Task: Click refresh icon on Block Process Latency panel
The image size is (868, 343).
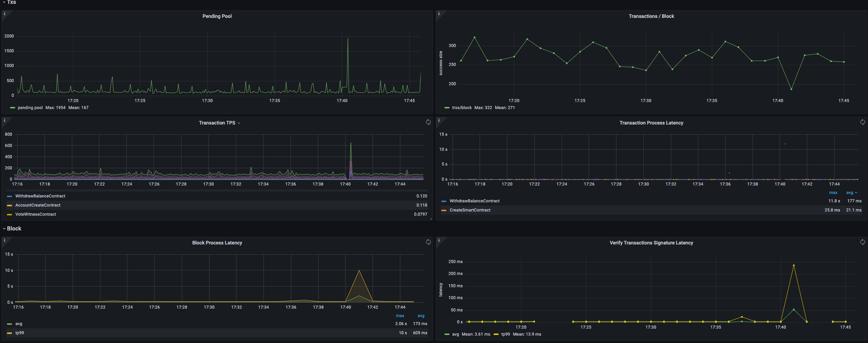Action: [428, 242]
